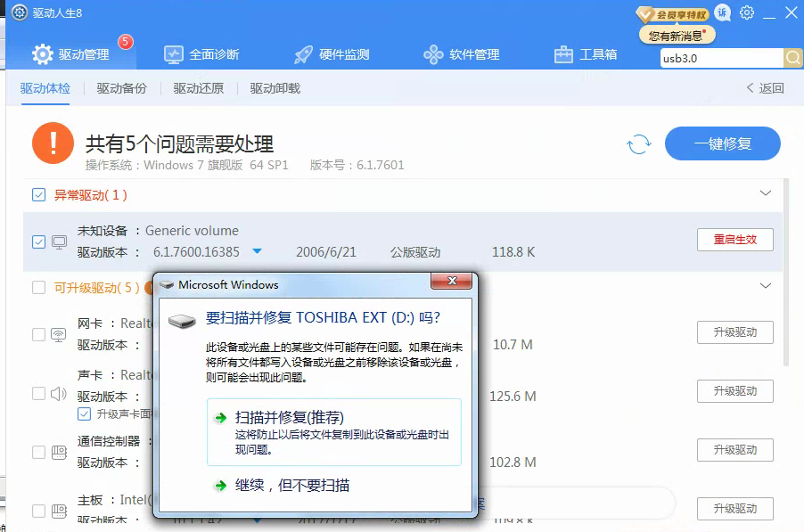Viewport: 804px width, 532px height.
Task: Switch to 驱动备份 tab
Action: (x=121, y=89)
